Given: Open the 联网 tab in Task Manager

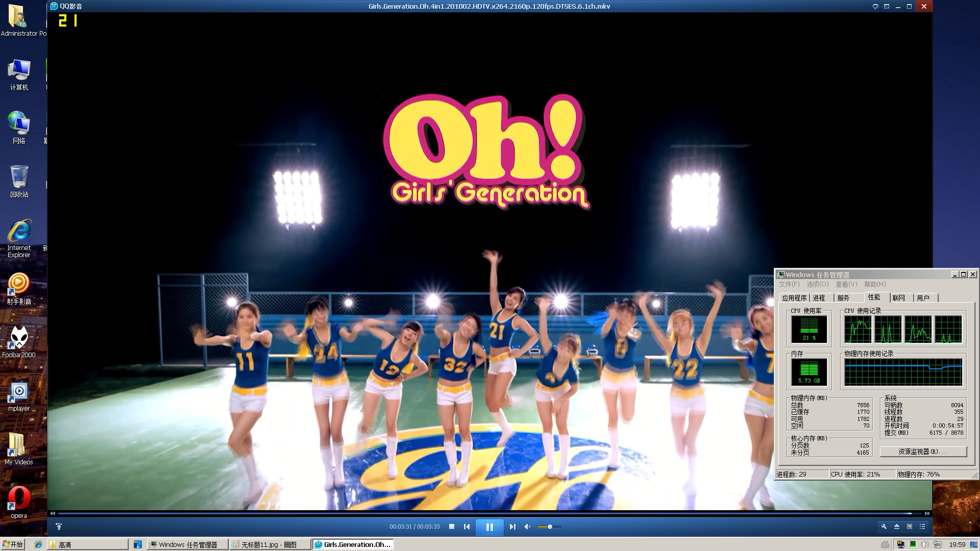Looking at the screenshot, I should pos(899,298).
